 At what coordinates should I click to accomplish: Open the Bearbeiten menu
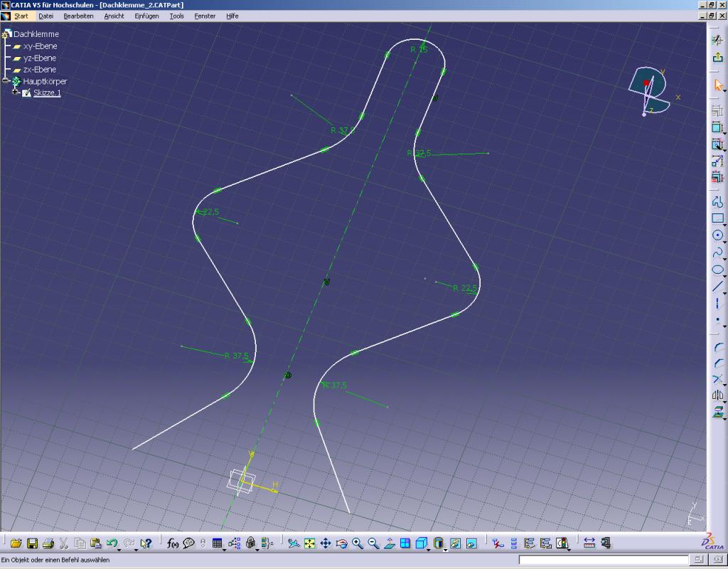click(x=78, y=16)
